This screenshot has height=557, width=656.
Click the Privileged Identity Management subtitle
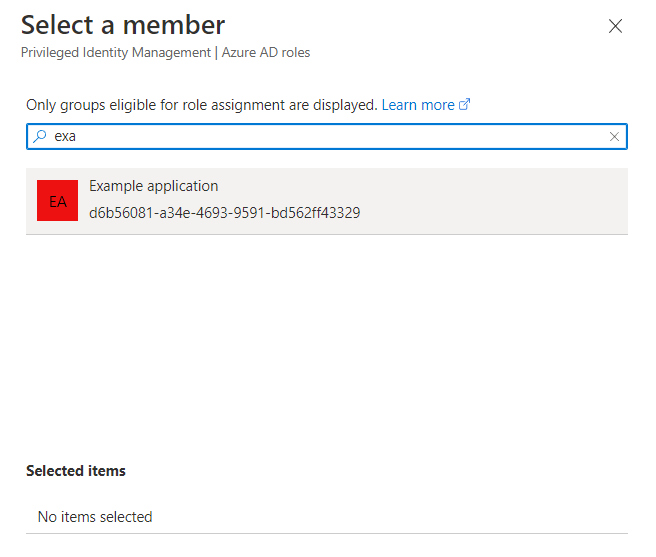[165, 52]
